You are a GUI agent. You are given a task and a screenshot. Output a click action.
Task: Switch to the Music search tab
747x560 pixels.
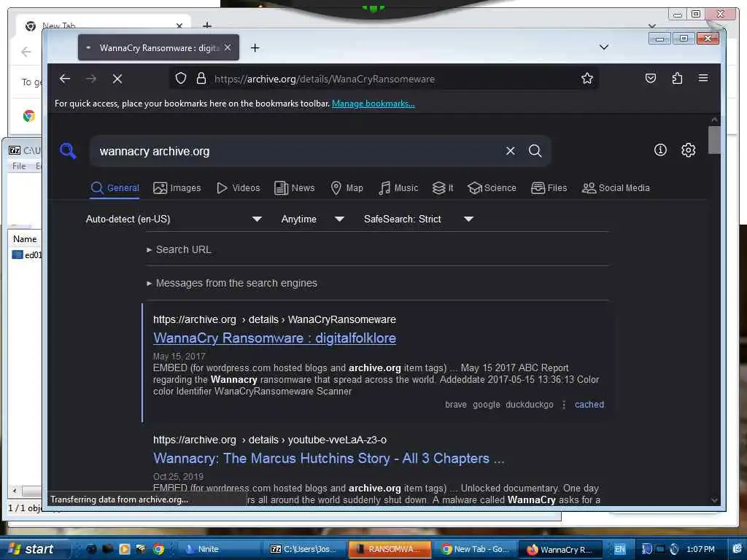point(398,188)
